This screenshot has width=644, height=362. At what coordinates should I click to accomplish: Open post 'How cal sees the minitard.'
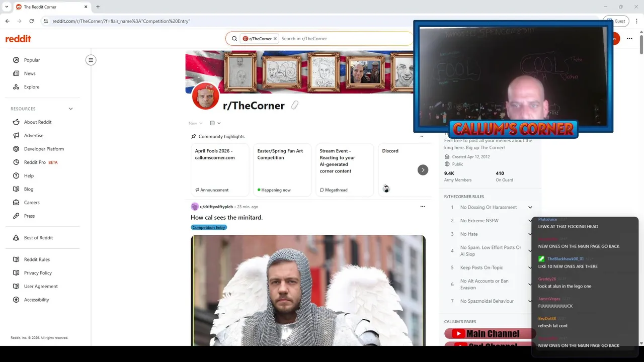pos(226,218)
